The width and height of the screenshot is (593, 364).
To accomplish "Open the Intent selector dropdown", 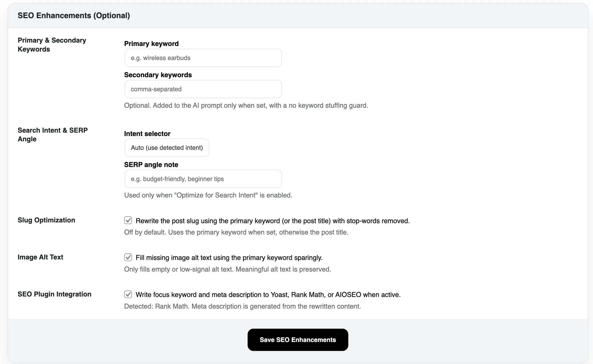I will (x=167, y=148).
